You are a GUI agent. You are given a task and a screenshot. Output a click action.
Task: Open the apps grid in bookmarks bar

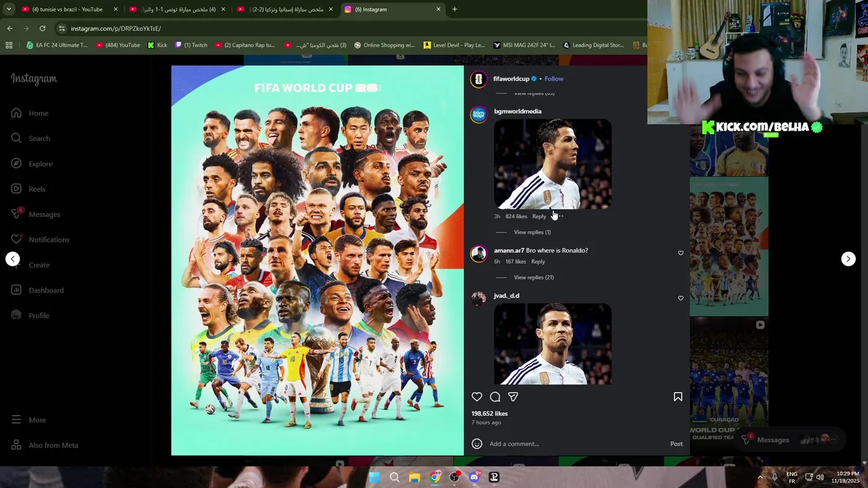[9, 45]
